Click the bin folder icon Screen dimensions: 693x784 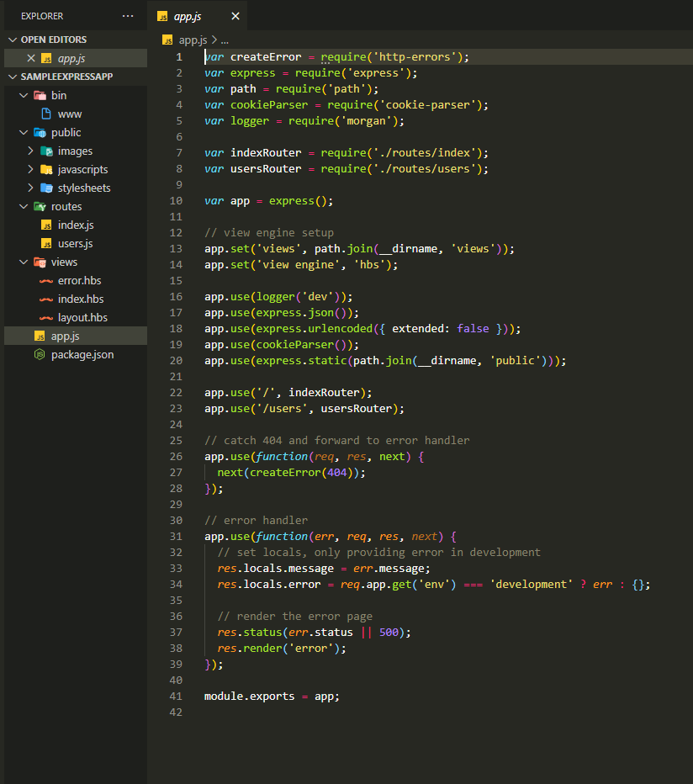point(40,95)
